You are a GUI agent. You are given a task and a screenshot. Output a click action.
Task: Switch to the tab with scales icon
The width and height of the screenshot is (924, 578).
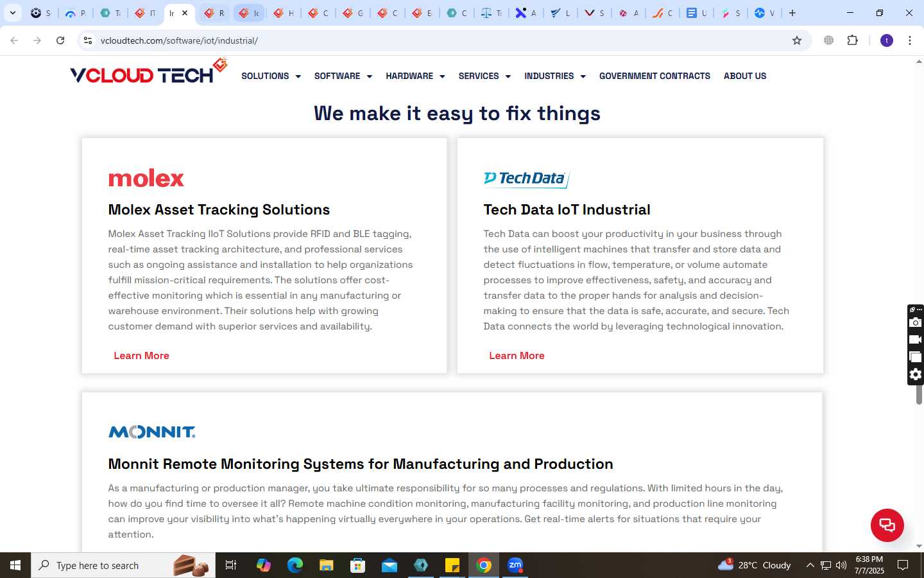pyautogui.click(x=492, y=13)
